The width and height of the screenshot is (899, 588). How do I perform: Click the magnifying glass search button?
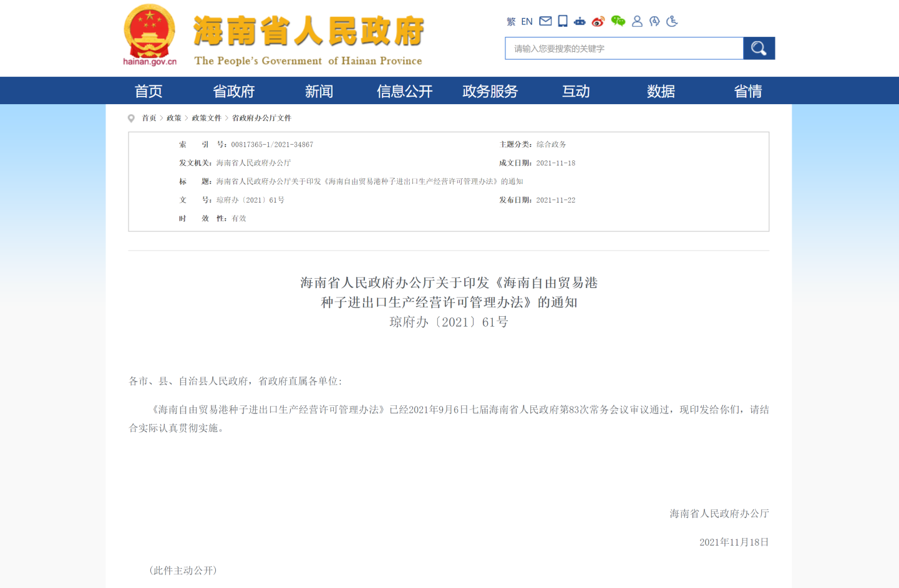759,48
